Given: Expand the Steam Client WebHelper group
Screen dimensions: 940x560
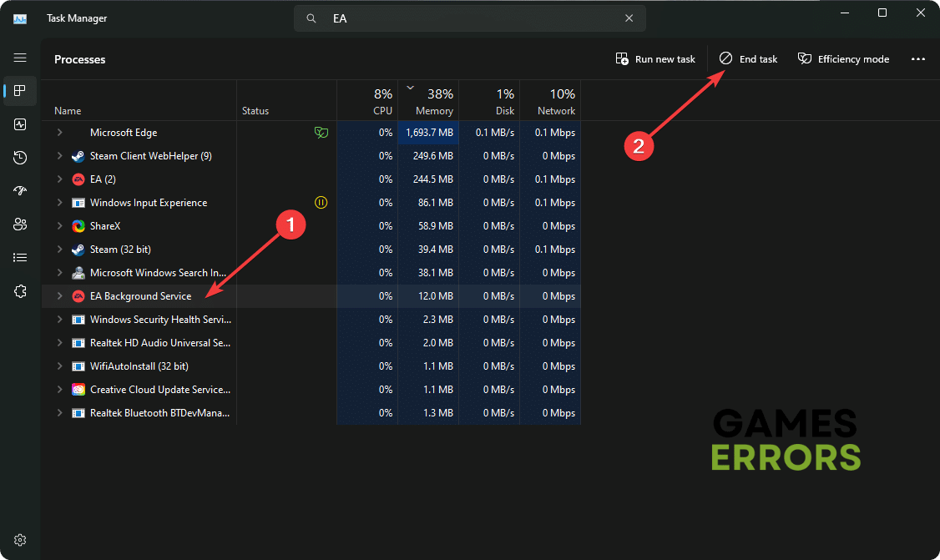Looking at the screenshot, I should (x=59, y=156).
